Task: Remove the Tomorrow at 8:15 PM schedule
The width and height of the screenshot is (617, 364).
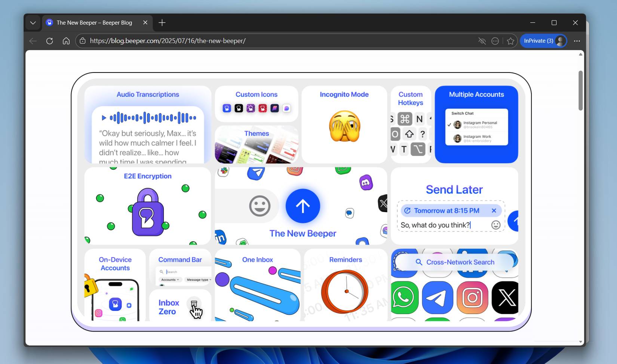Action: (494, 210)
